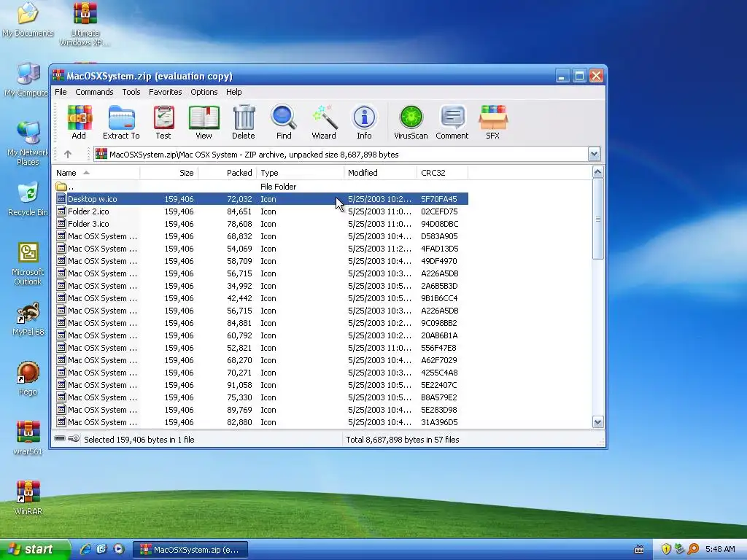Click the Windows Media Player quick launch icon
Viewport: 747px width, 560px height.
pos(119,549)
